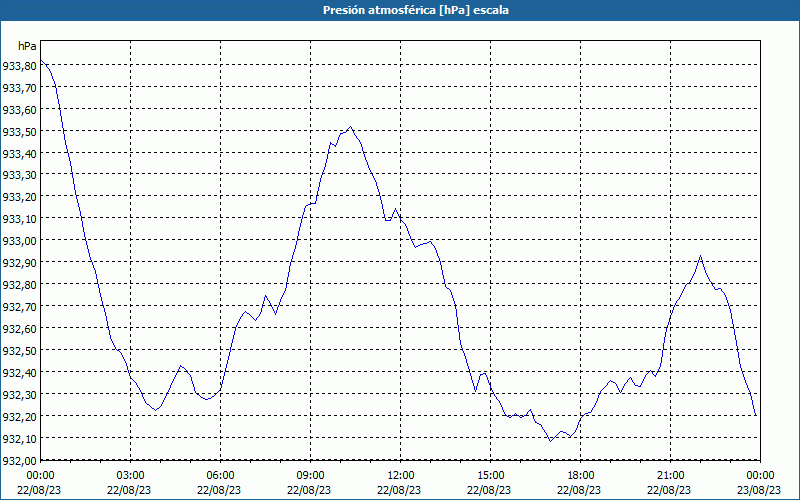This screenshot has height=500, width=800.
Task: Click the 00:00 label above 23/08/23
Action: point(760,476)
